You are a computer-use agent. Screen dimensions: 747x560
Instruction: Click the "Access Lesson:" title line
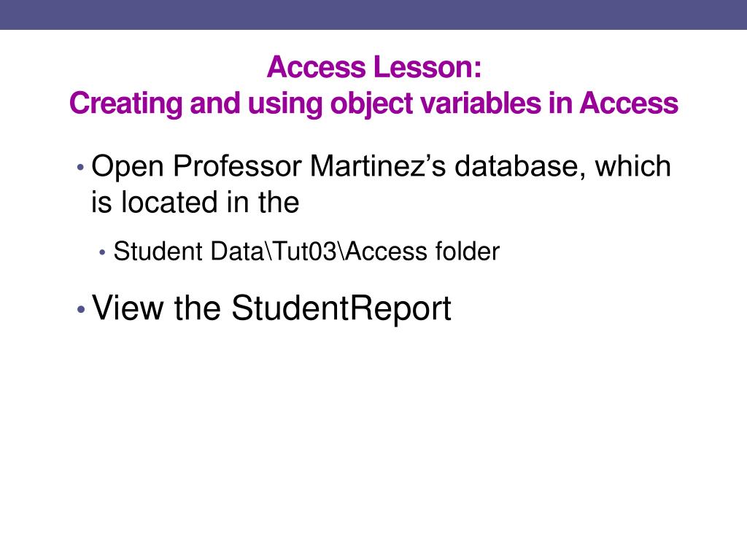coord(374,67)
